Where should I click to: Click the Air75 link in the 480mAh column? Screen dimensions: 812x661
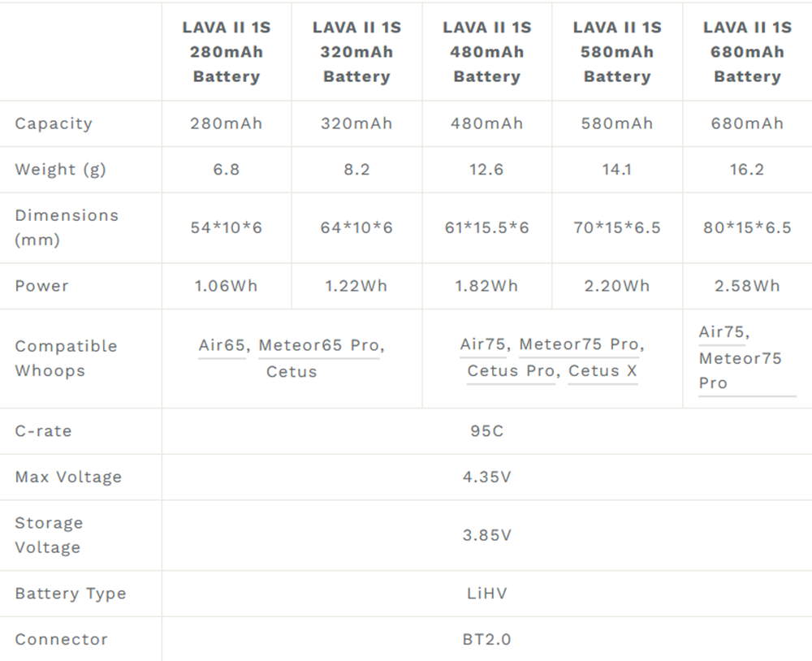point(482,344)
